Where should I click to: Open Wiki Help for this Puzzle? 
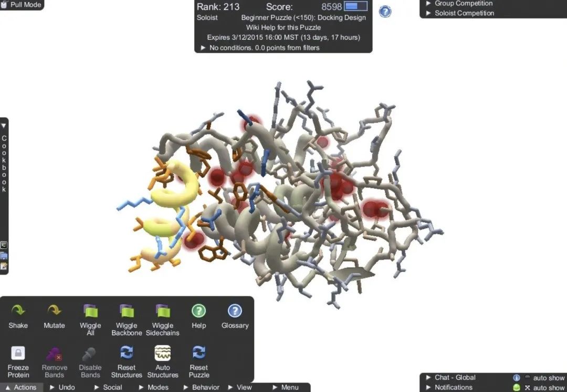pos(283,27)
